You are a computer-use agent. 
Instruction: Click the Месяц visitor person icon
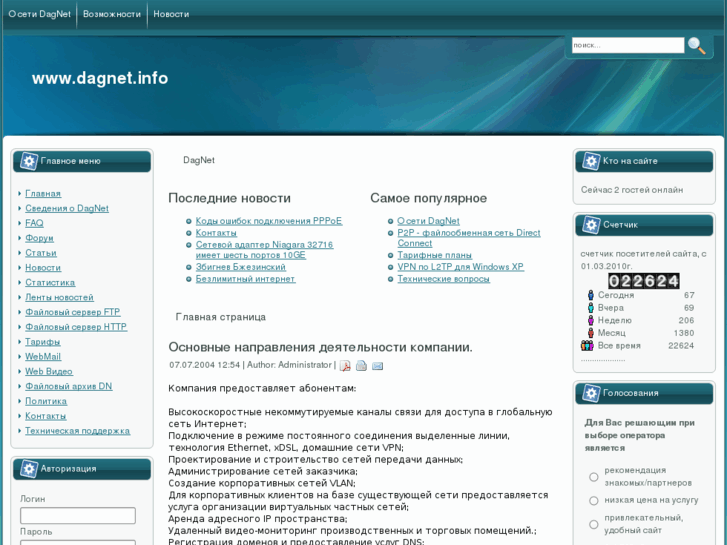(x=591, y=333)
